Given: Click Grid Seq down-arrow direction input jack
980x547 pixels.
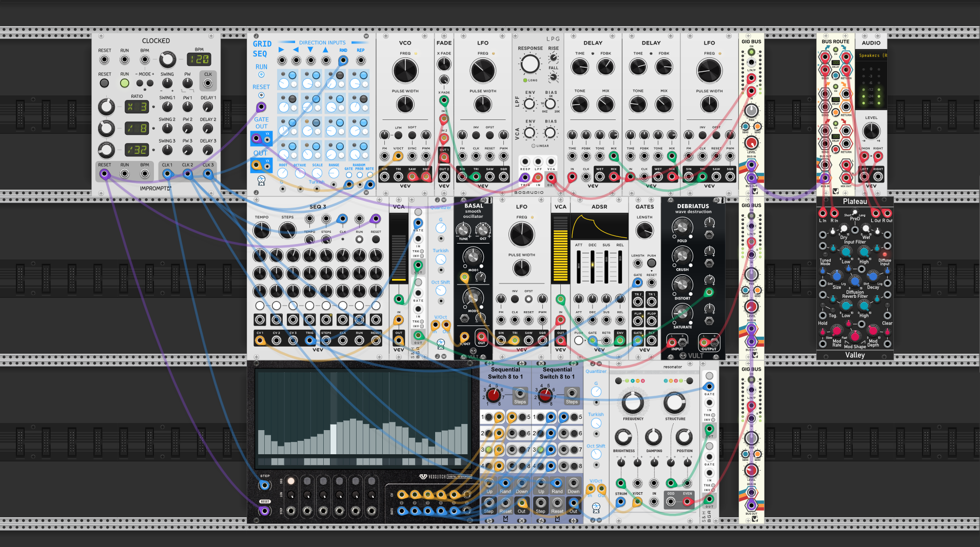Looking at the screenshot, I should point(311,60).
